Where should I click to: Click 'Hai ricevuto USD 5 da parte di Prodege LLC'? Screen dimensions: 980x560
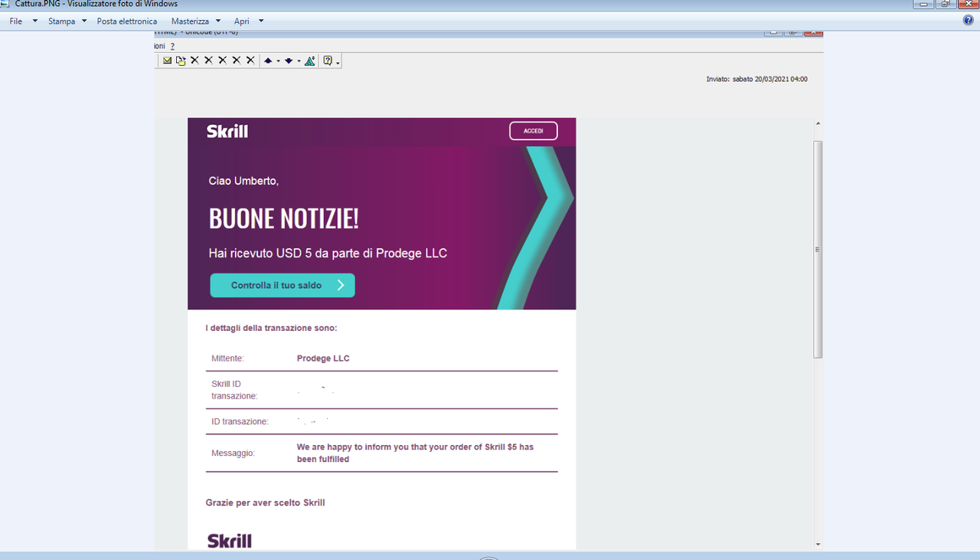click(x=328, y=254)
